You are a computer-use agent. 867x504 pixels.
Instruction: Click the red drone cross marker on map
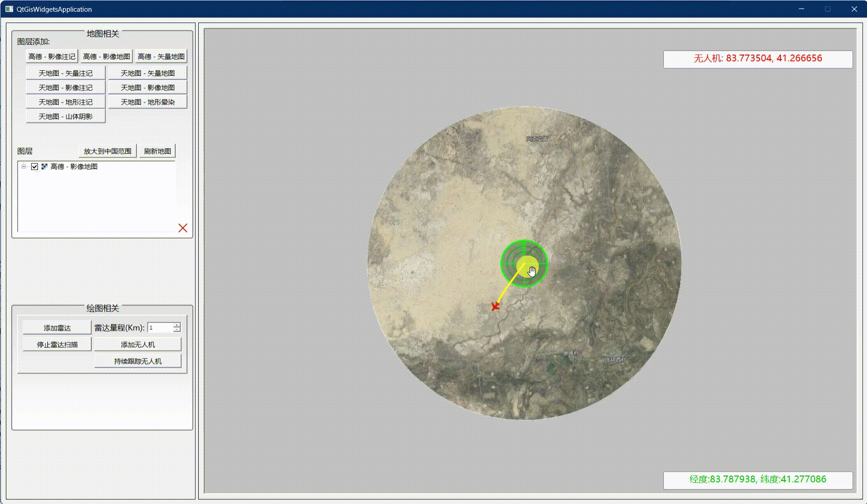coord(495,307)
